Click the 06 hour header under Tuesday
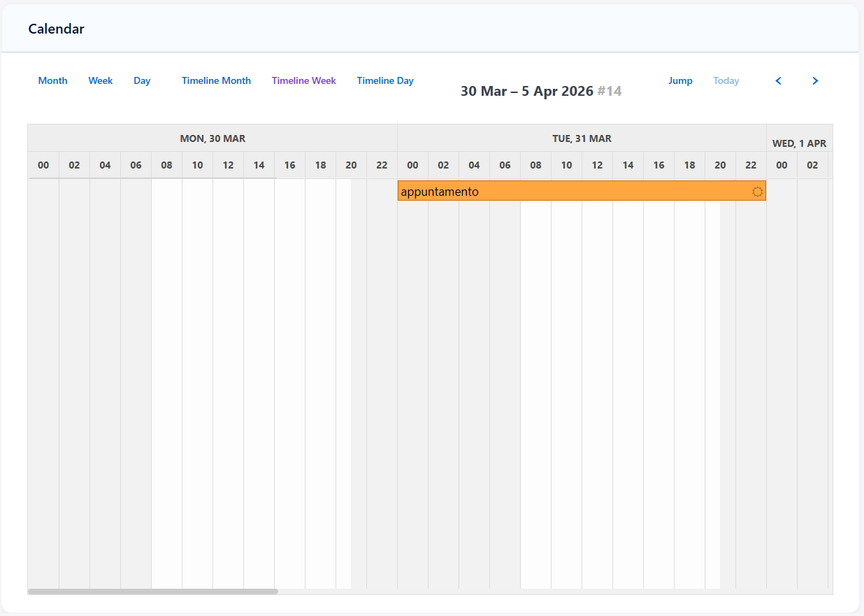 pyautogui.click(x=505, y=166)
